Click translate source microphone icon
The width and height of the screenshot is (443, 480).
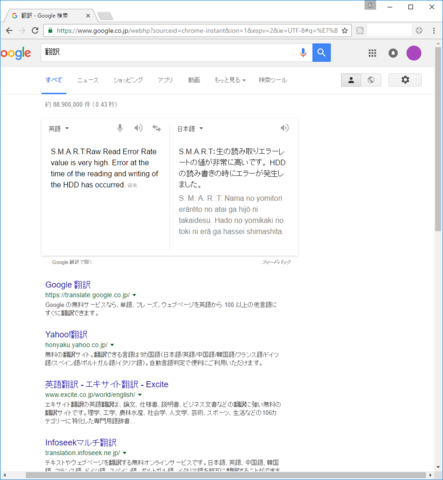coord(120,128)
